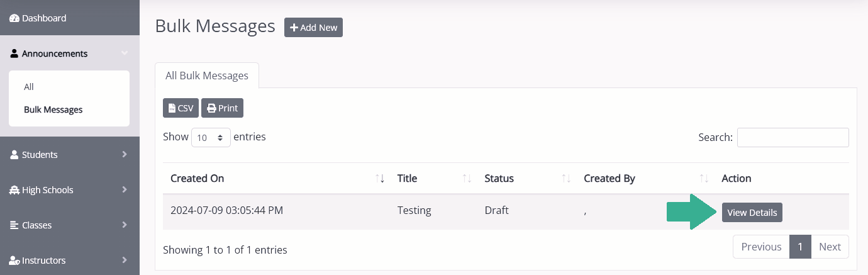
Task: Sort by the Status column arrows
Action: click(566, 179)
